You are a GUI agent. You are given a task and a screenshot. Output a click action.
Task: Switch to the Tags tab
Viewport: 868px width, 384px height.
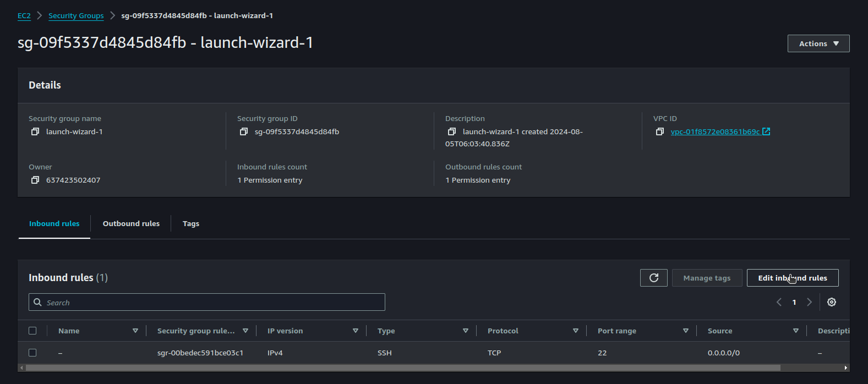[190, 223]
